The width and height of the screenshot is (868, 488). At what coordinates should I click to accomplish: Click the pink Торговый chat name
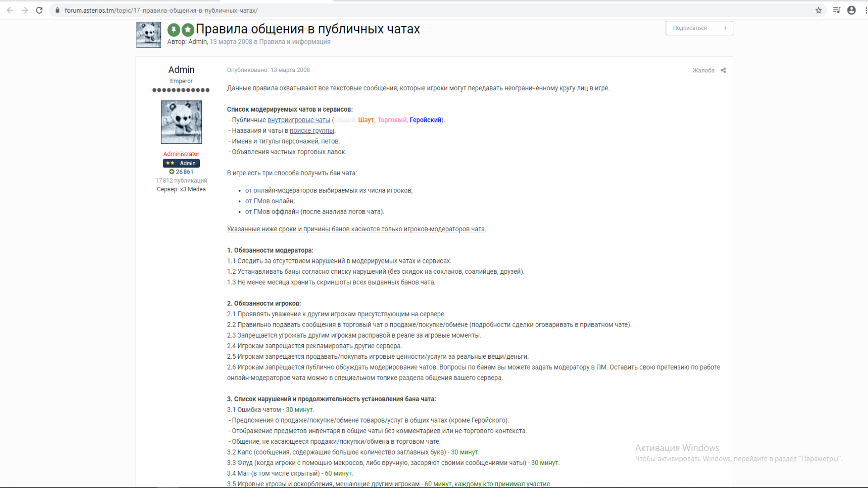click(392, 120)
